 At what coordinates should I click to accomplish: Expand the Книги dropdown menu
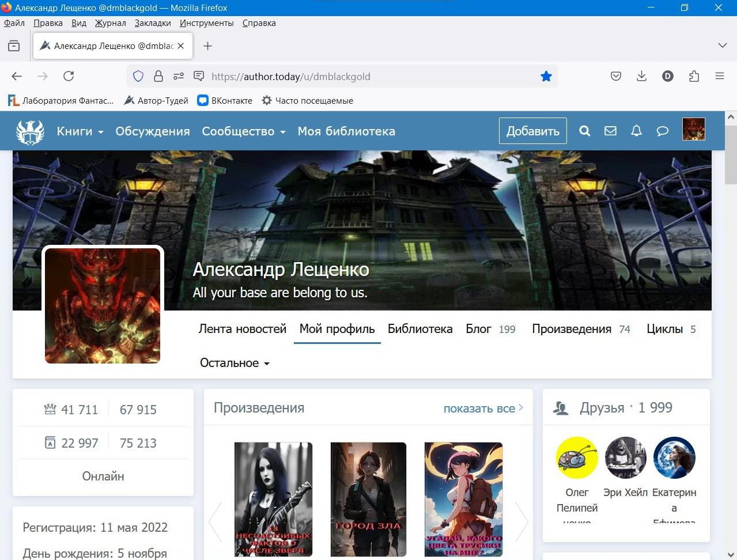(x=80, y=131)
